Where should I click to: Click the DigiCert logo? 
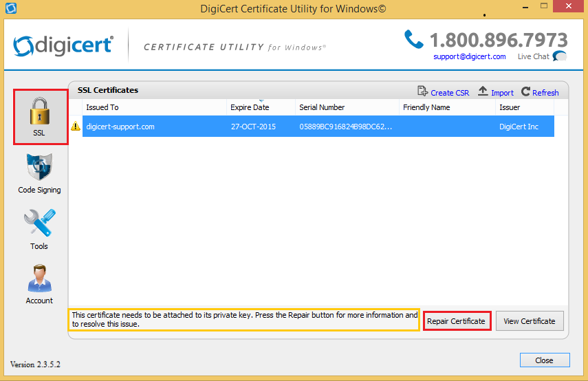tap(63, 45)
